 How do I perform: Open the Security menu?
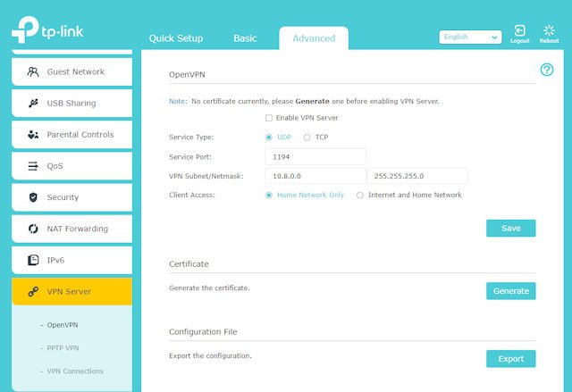point(71,197)
